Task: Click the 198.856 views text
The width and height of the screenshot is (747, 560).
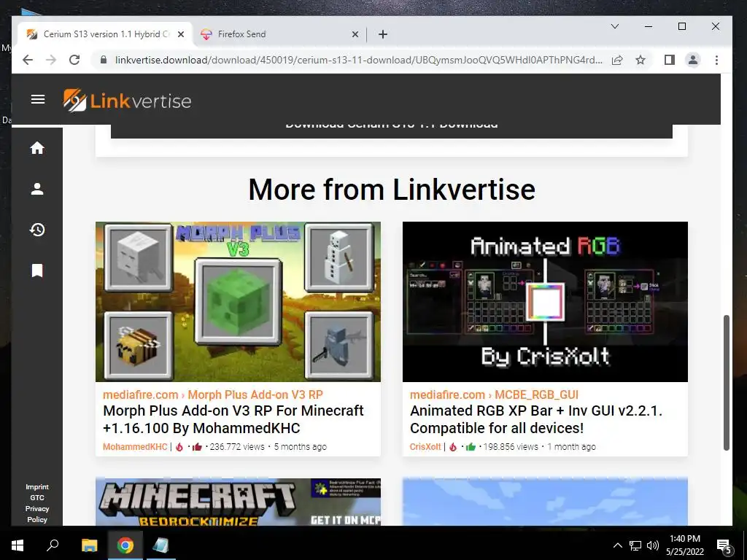Action: 511,447
